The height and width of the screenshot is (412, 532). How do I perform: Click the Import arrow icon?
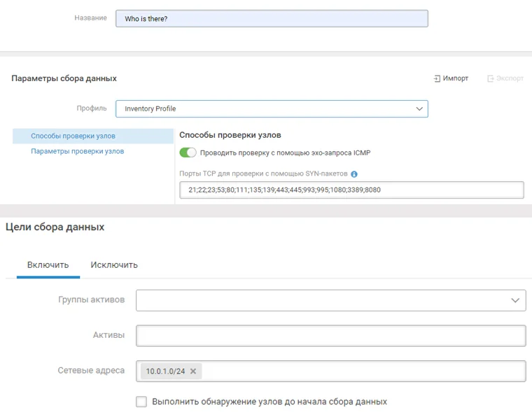pos(437,78)
